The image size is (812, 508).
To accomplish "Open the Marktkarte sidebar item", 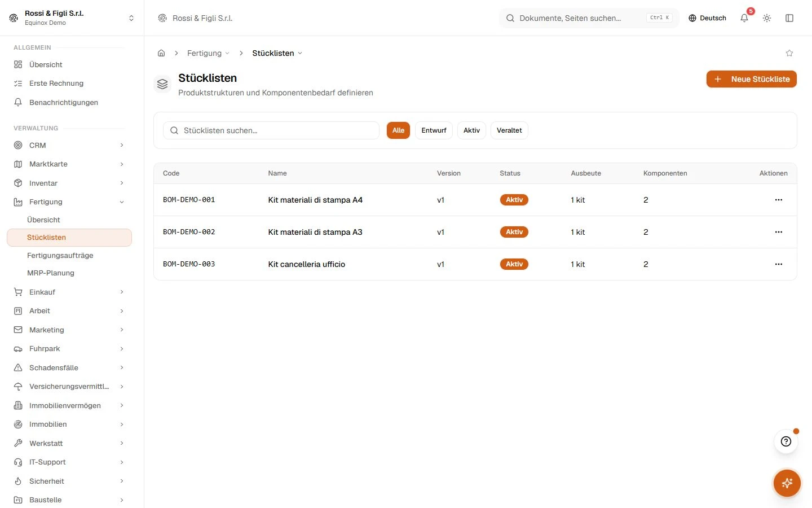I will 69,164.
